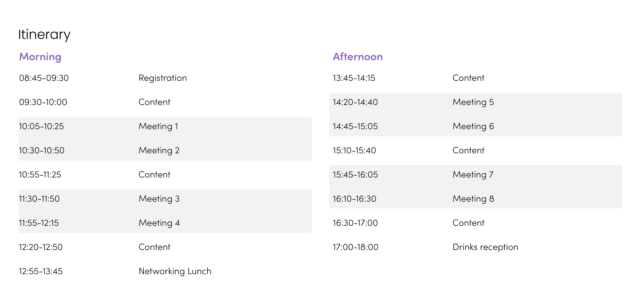Select the Meeting 7 entry
This screenshot has width=644, height=302.
point(473,175)
